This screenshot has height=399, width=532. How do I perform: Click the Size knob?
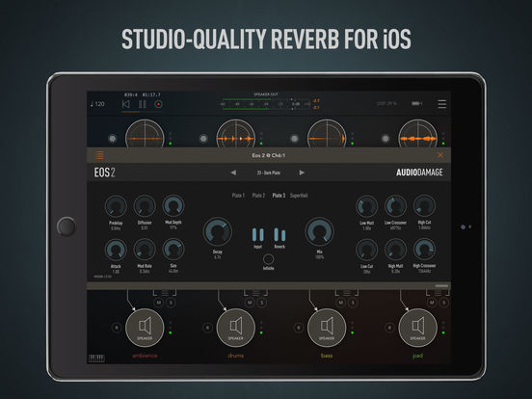click(x=173, y=249)
